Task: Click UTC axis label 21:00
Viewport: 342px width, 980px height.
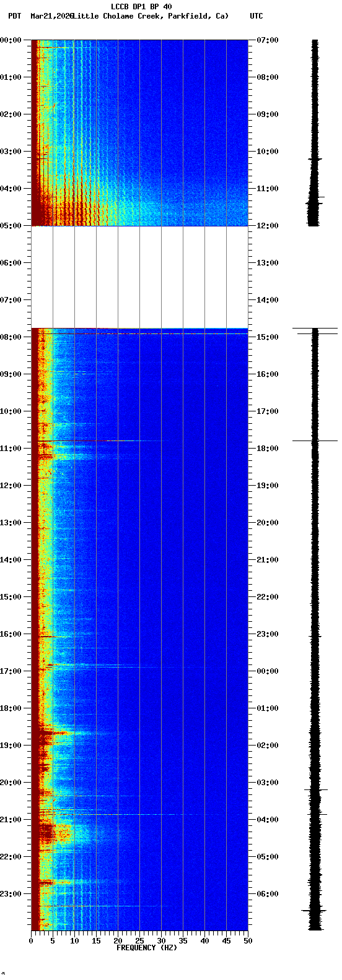Action: click(x=268, y=560)
